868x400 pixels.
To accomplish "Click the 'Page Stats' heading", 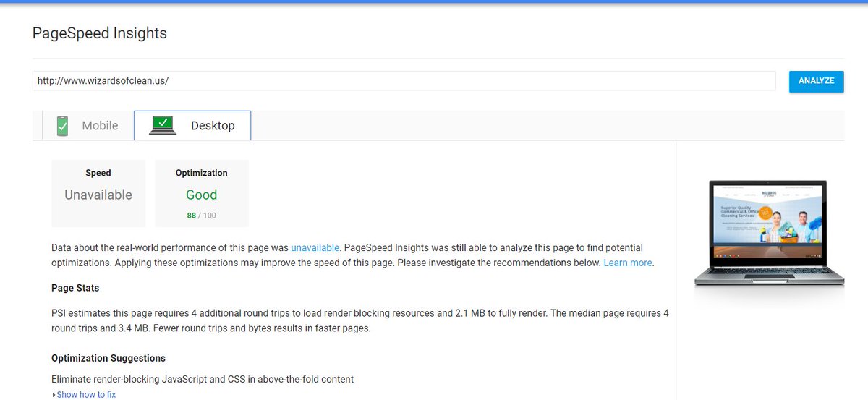I will click(75, 288).
